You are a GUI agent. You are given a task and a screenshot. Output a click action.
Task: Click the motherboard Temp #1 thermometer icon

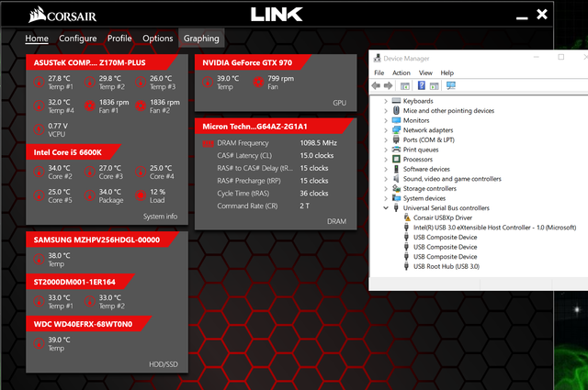point(39,82)
